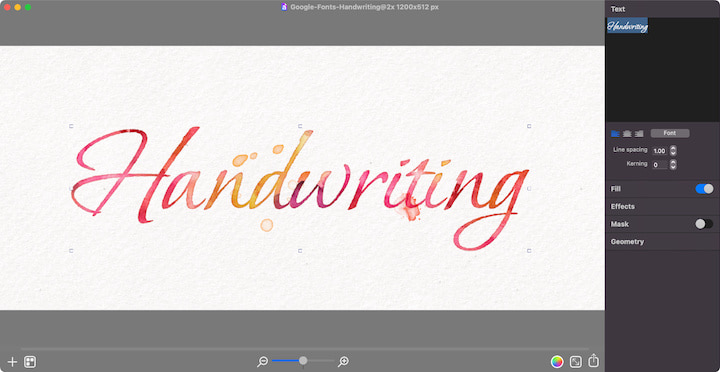The height and width of the screenshot is (372, 720).
Task: Expand the Fill section label
Action: click(x=616, y=189)
